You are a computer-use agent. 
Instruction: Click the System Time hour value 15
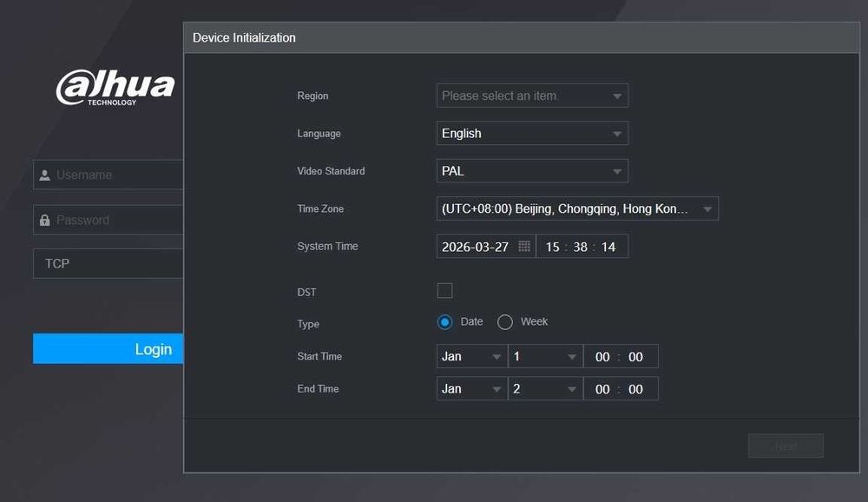click(x=552, y=247)
